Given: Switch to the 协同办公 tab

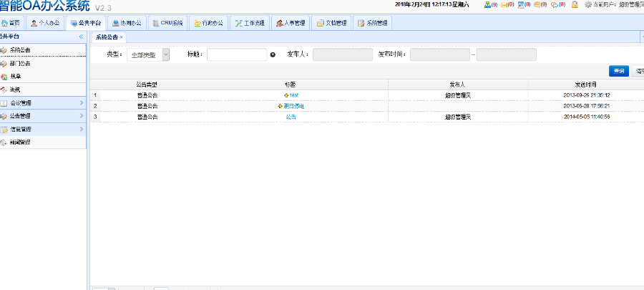Looking at the screenshot, I should click(x=127, y=23).
